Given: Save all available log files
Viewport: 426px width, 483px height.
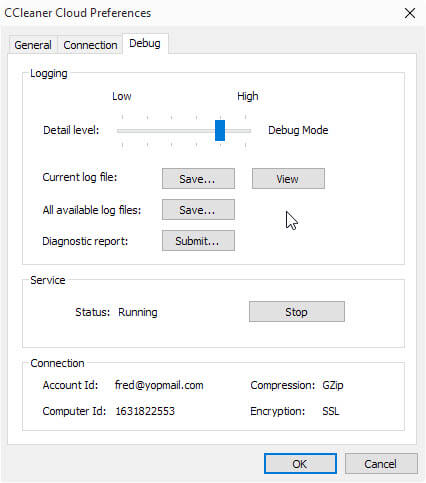Looking at the screenshot, I should [x=198, y=210].
